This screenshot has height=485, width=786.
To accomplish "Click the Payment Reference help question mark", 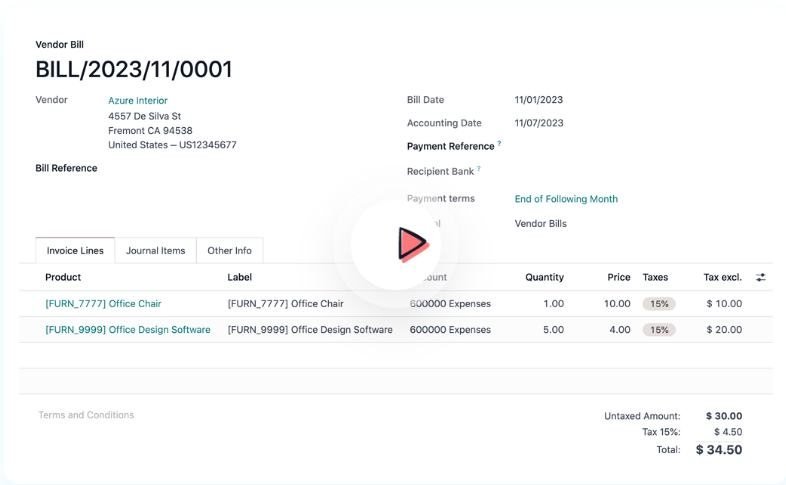I will point(499,143).
